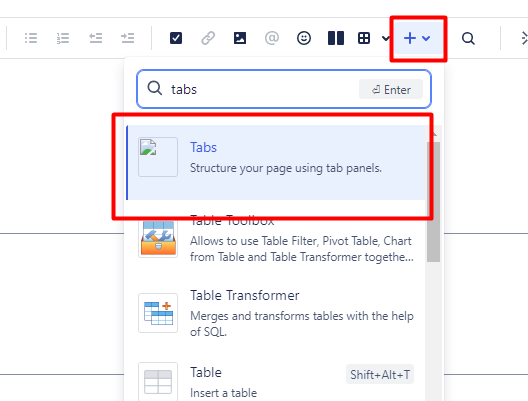Screen dimensions: 528x401
Task: Click the mention @ icon
Action: pyautogui.click(x=272, y=38)
